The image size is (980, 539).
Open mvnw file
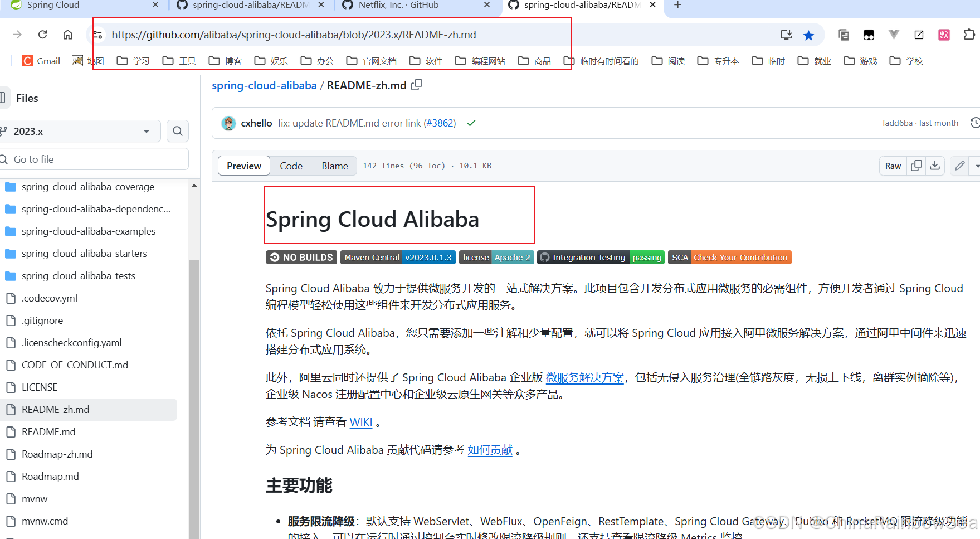(x=35, y=499)
